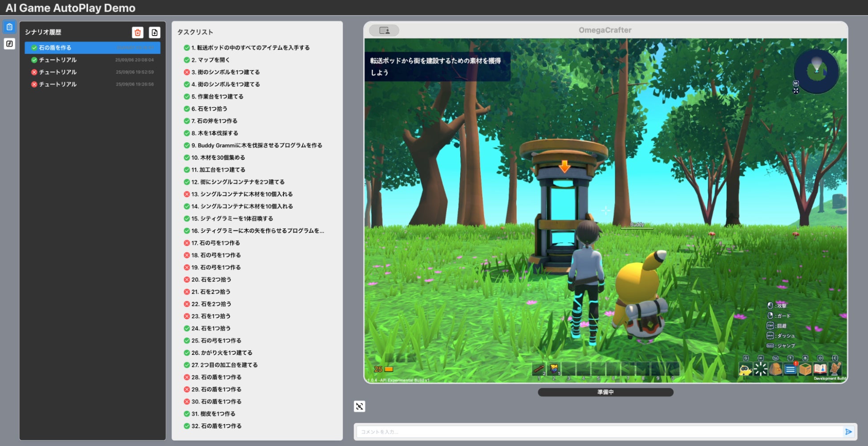Select empty hotbar slot 9
The width and height of the screenshot is (868, 446).
point(657,369)
